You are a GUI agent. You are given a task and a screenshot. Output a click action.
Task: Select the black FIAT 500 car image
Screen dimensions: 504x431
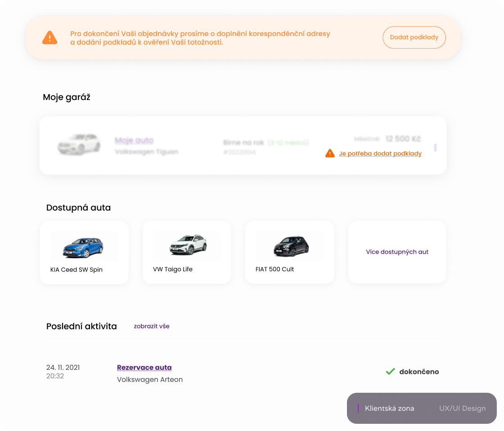(291, 246)
